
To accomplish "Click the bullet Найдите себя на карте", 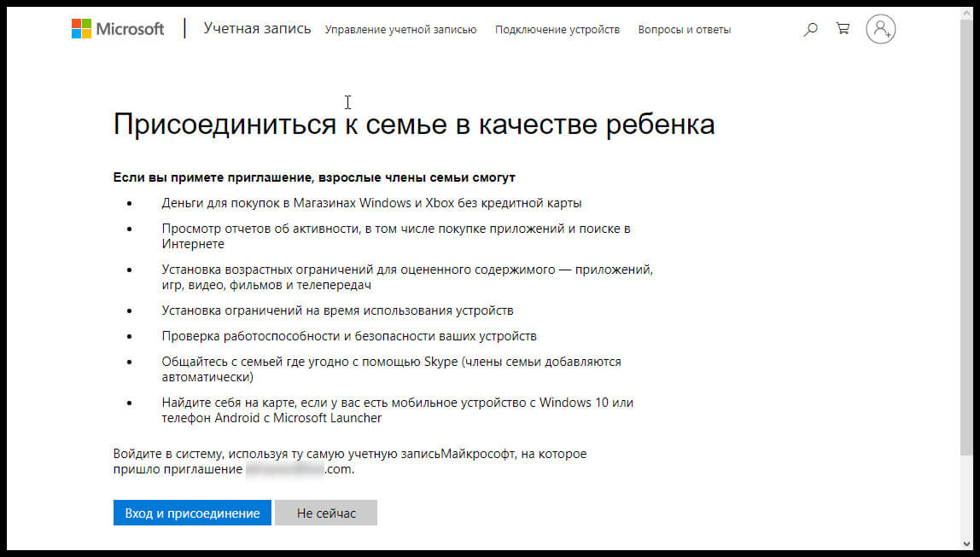I will click(x=398, y=410).
